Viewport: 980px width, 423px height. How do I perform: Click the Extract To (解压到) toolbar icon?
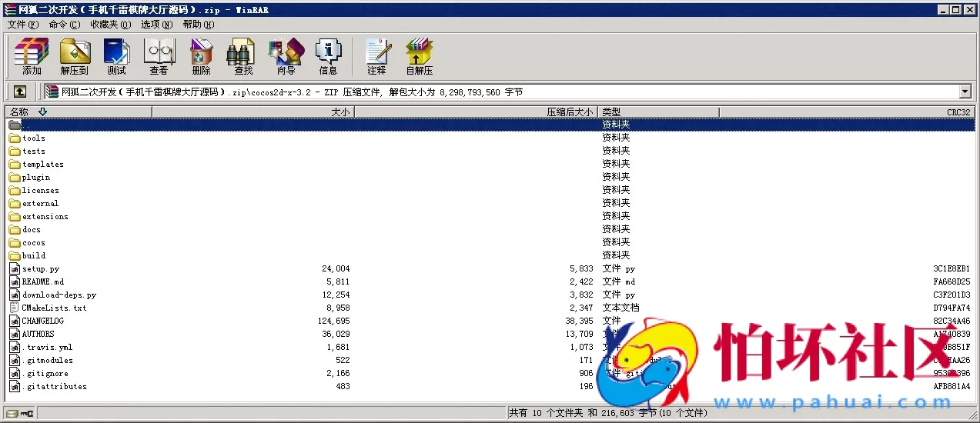coord(75,56)
